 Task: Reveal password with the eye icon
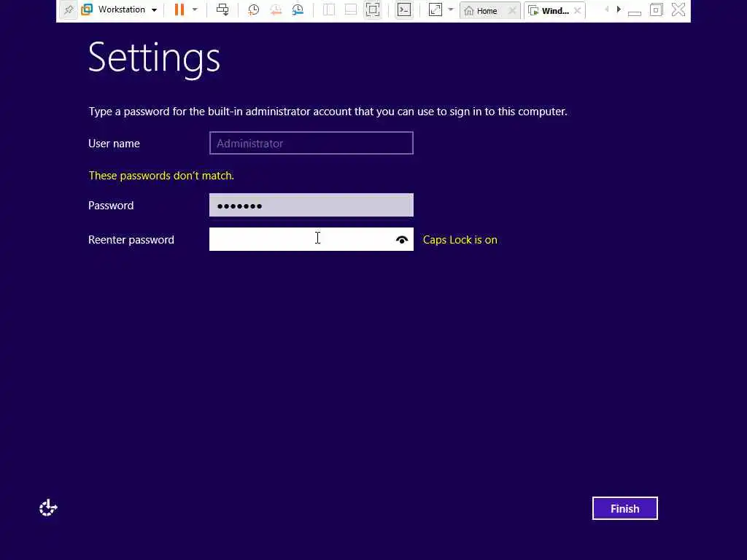(402, 240)
